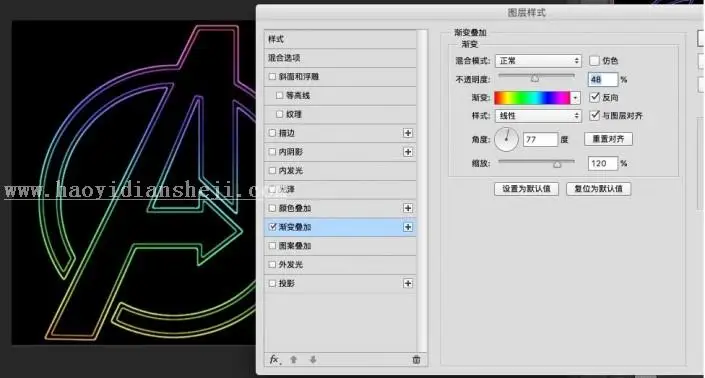The height and width of the screenshot is (378, 705).
Task: Enable the 纹理 checkbox
Action: pyautogui.click(x=279, y=114)
